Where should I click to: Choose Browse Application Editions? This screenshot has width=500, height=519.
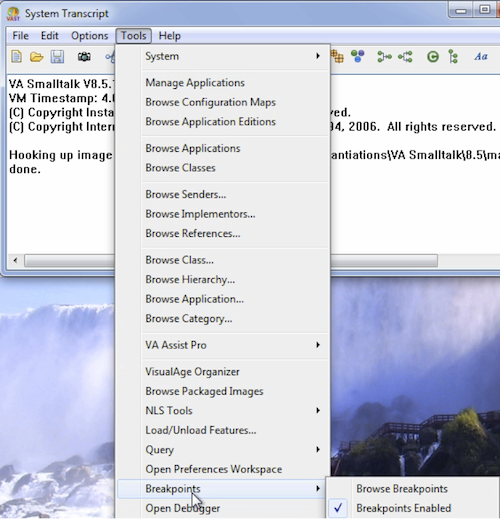222,122
